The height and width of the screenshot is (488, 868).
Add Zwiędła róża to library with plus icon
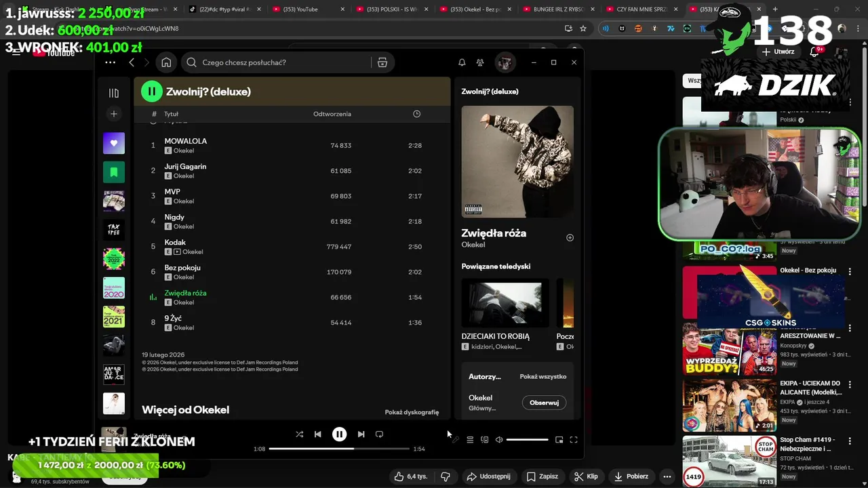570,238
